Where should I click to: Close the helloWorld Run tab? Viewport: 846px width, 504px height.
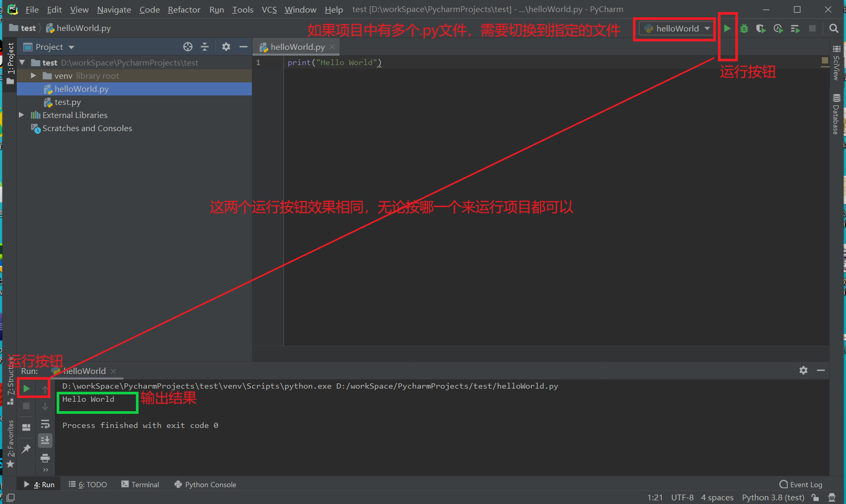(x=113, y=371)
